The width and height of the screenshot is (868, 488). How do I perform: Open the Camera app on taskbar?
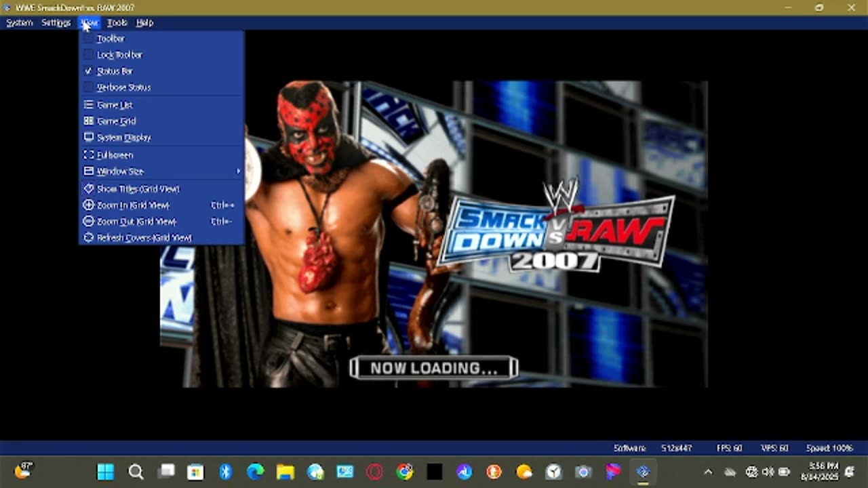pyautogui.click(x=583, y=472)
